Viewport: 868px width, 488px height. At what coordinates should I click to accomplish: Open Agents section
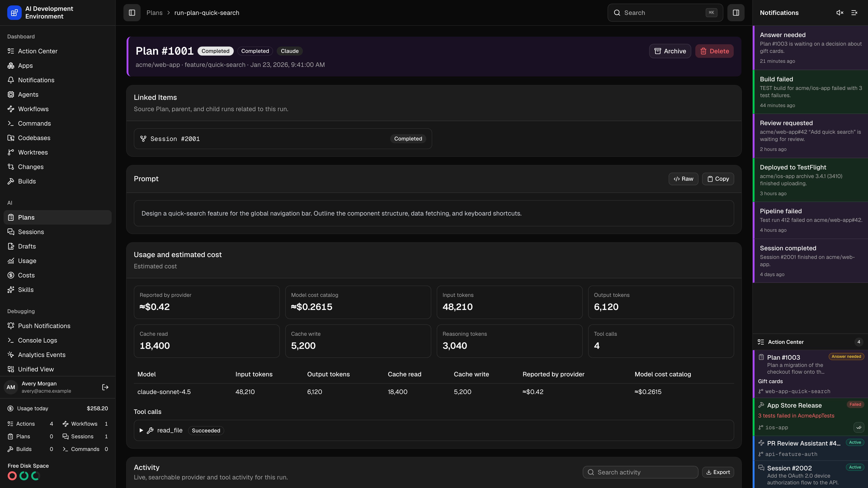pos(58,95)
